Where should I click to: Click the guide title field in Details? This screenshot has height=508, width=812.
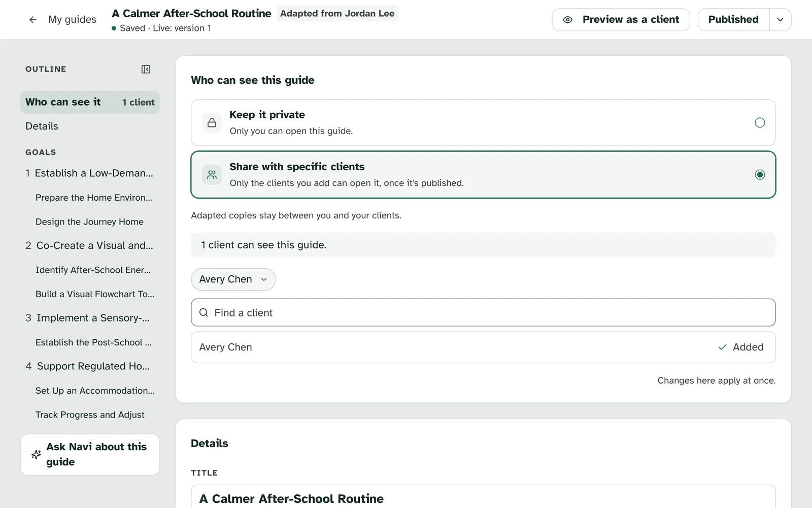[483, 498]
